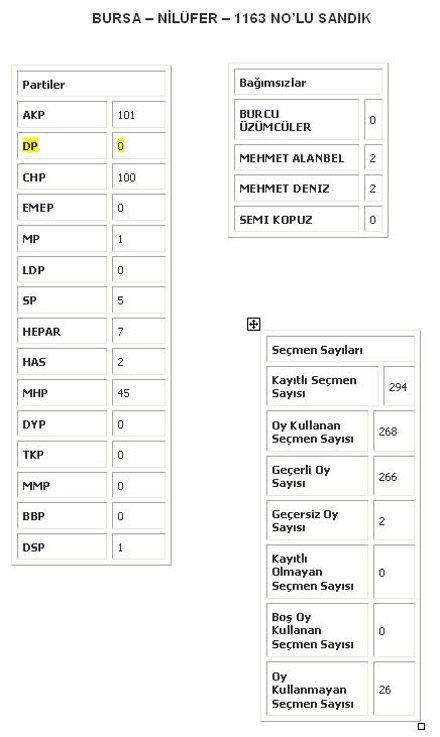The width and height of the screenshot is (440, 737).
Task: Click the BURCU ÜZÜMCÜLER candidate cell
Action: (x=297, y=120)
